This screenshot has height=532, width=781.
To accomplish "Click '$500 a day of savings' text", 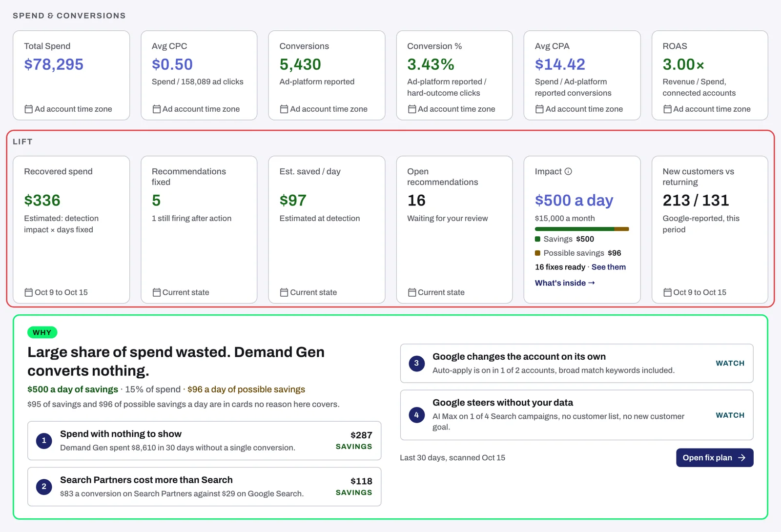I will [73, 389].
